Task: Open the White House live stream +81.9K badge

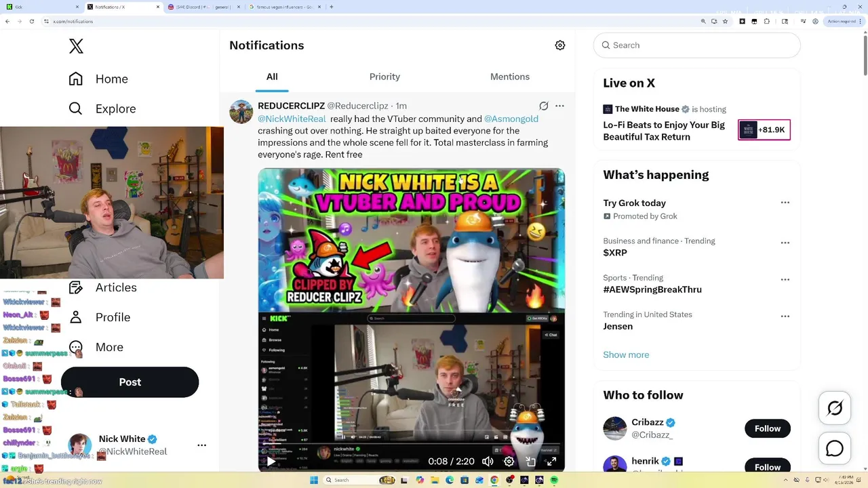Action: pyautogui.click(x=764, y=129)
